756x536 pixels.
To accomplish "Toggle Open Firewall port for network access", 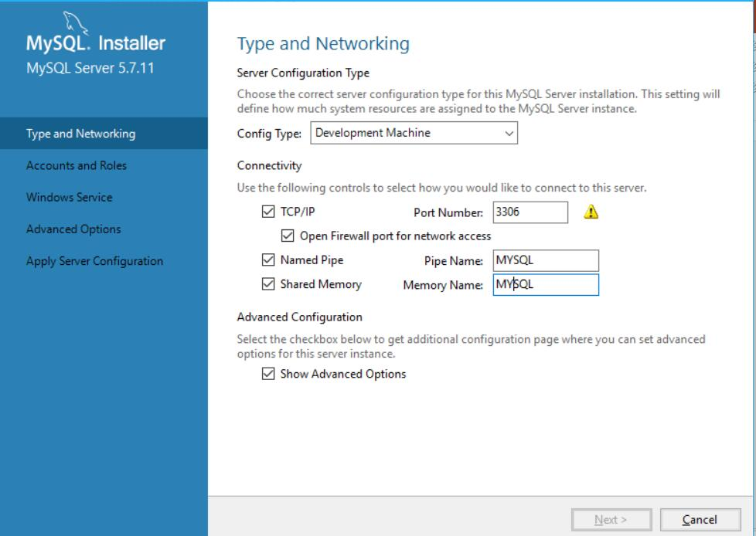I will click(288, 236).
